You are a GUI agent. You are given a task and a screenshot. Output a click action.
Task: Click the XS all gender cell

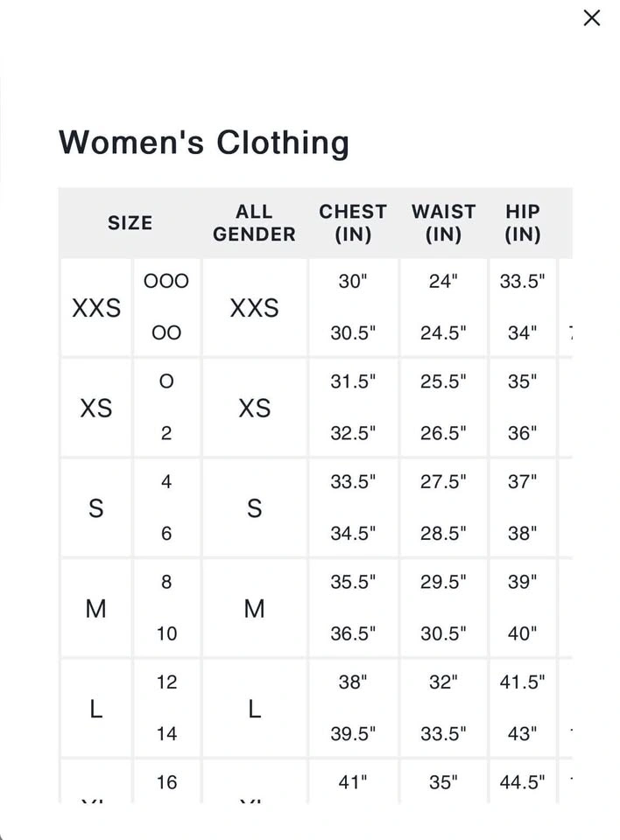[x=254, y=409]
